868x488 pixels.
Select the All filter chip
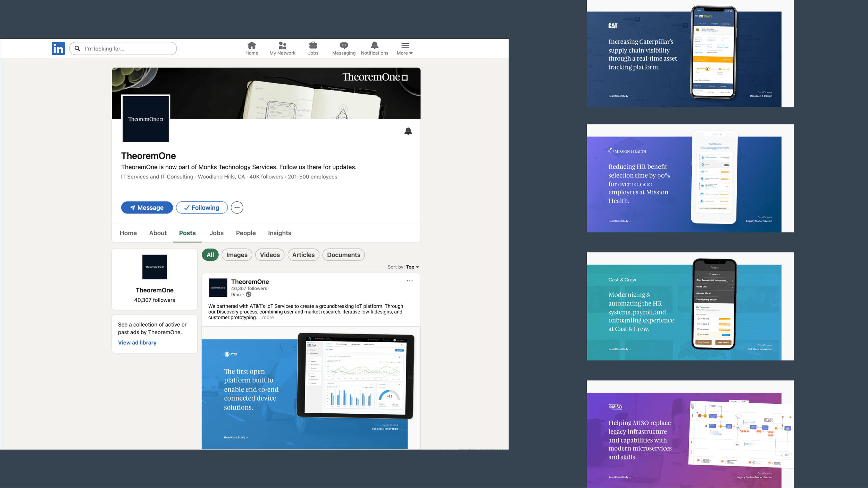[x=210, y=255]
